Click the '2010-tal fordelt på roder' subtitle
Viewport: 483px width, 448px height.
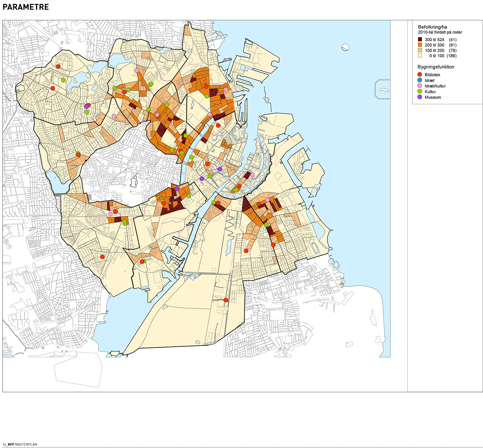point(440,32)
